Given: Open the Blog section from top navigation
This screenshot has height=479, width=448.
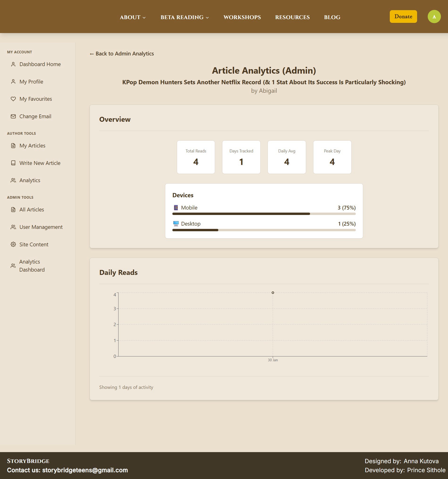Looking at the screenshot, I should pos(332,17).
